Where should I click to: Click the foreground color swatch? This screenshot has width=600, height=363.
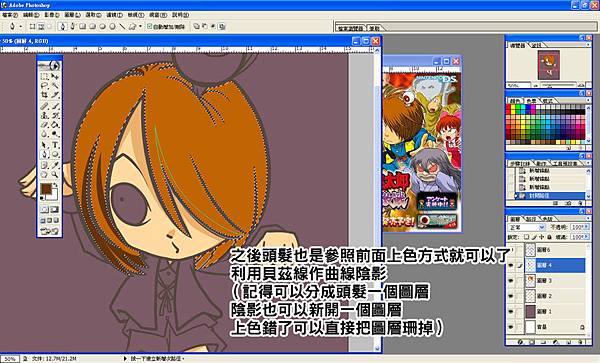click(x=46, y=188)
